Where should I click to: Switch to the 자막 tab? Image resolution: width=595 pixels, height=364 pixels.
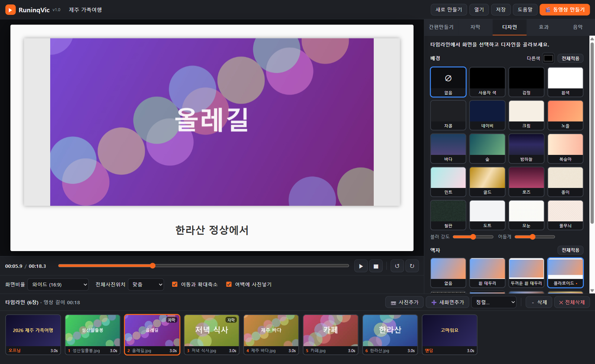475,27
